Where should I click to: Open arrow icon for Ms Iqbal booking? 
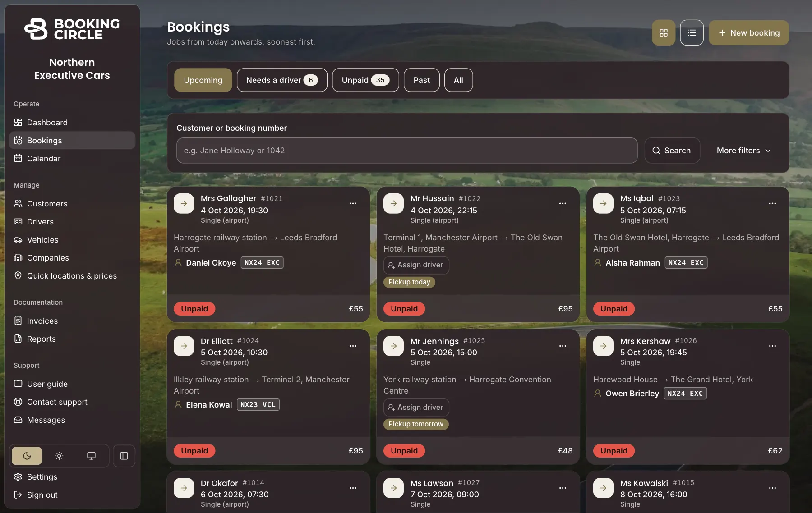pos(603,203)
